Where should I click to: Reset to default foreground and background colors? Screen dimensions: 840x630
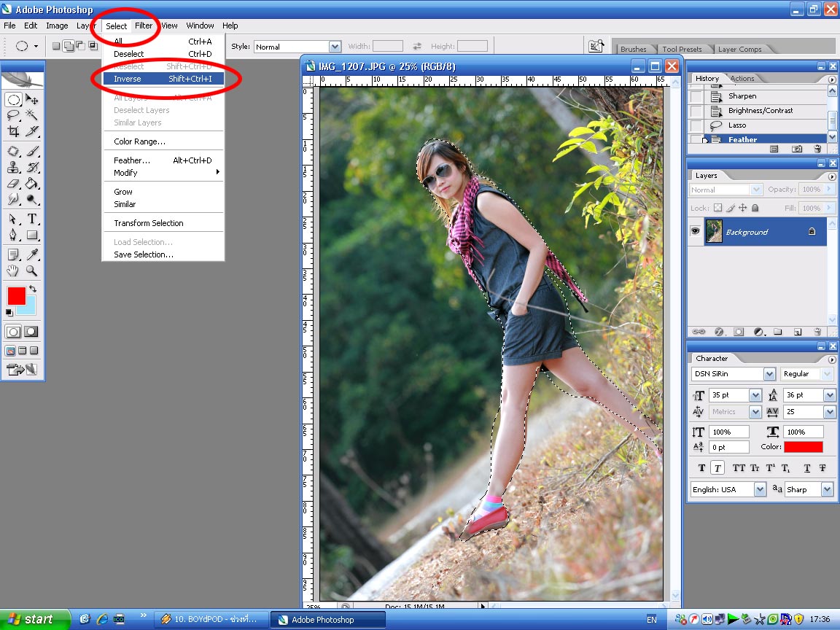click(x=9, y=312)
